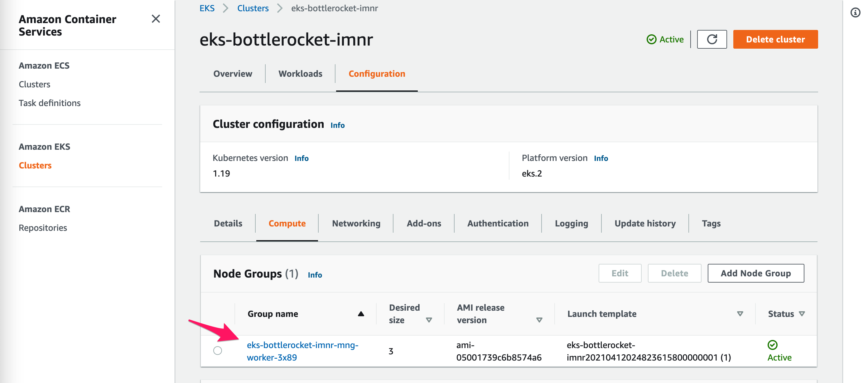Open Repositories under Amazon ECR
868x383 pixels.
[x=43, y=228]
